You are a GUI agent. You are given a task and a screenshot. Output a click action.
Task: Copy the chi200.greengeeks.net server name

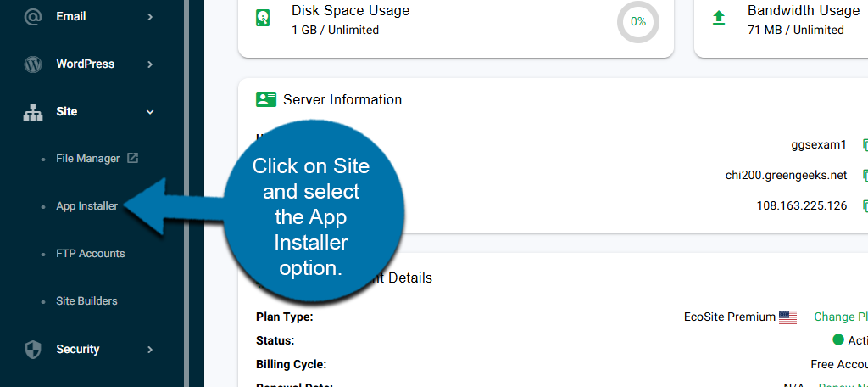click(x=864, y=175)
